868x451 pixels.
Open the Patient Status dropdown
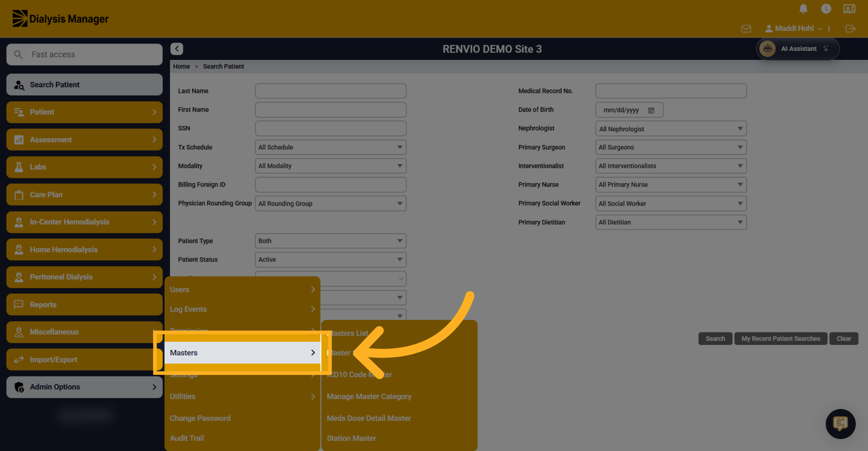coord(331,260)
